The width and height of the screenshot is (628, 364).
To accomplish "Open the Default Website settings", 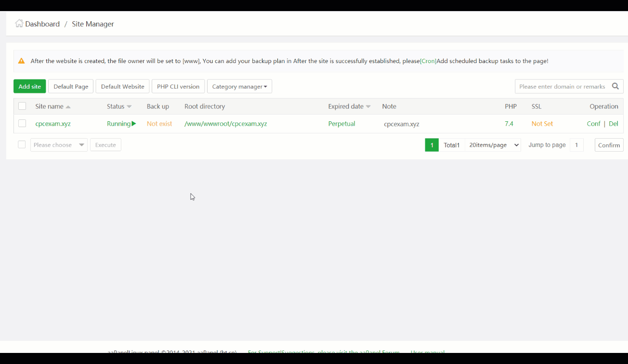I will 123,86.
